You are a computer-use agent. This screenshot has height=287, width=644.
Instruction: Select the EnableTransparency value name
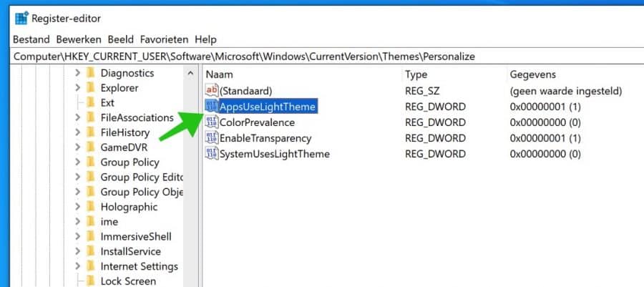pyautogui.click(x=265, y=138)
